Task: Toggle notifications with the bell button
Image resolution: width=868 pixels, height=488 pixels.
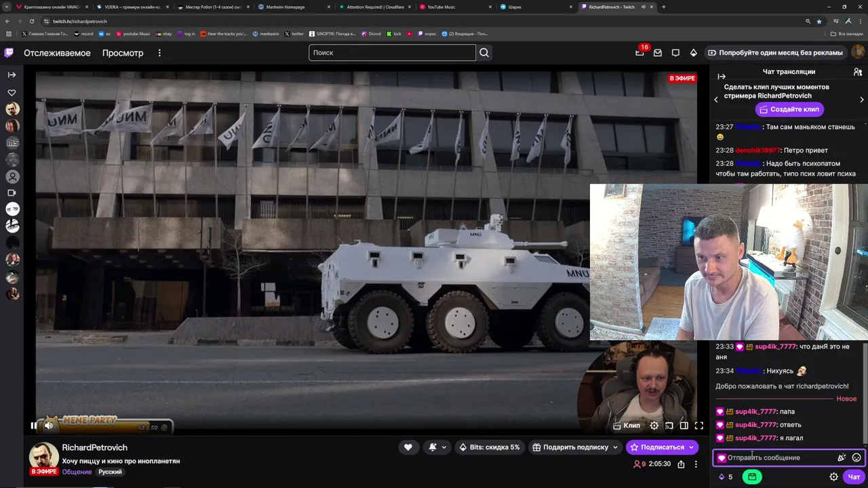Action: coord(433,447)
